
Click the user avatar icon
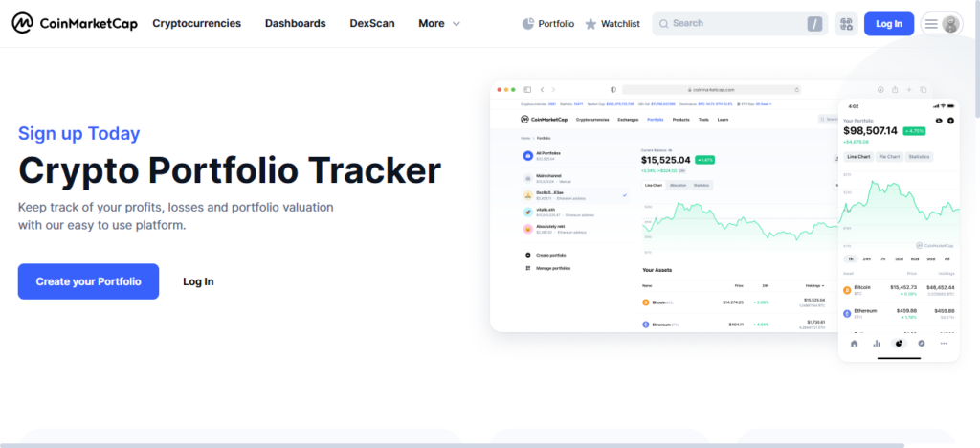click(x=950, y=24)
